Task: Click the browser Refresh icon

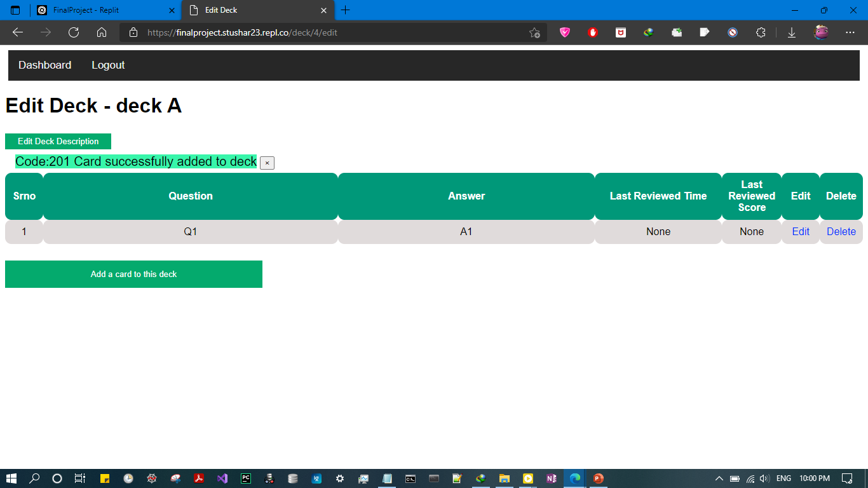Action: [74, 32]
